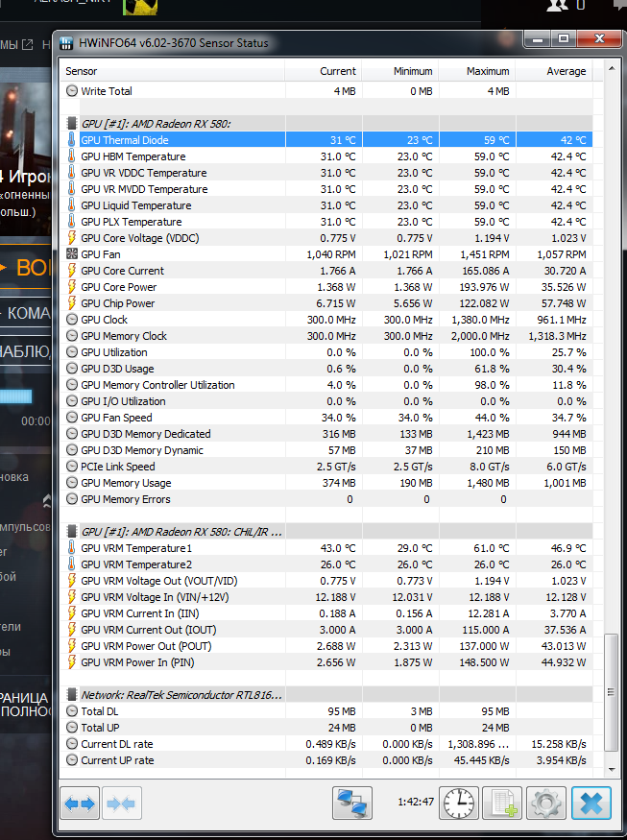Click the Current column header
The width and height of the screenshot is (627, 840).
tap(324, 71)
